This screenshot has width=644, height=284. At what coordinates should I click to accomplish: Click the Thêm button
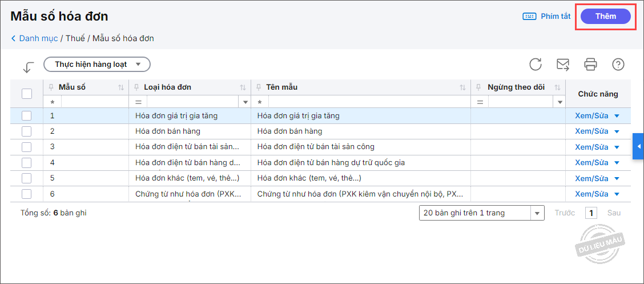(x=606, y=16)
